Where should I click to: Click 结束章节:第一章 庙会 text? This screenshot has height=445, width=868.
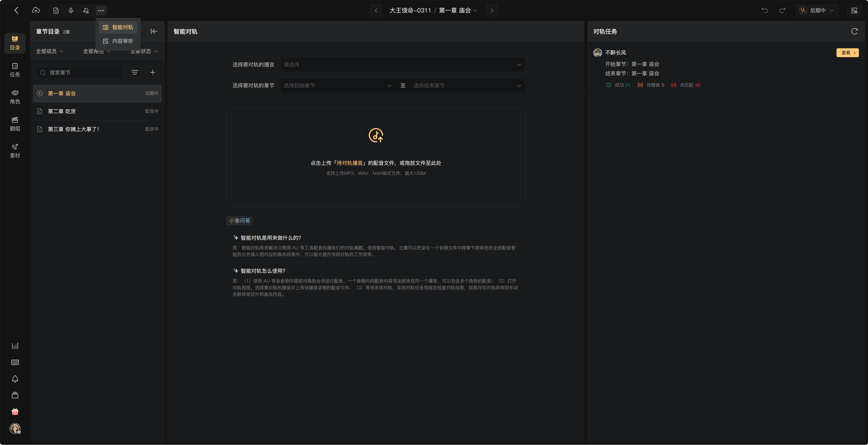pos(632,73)
